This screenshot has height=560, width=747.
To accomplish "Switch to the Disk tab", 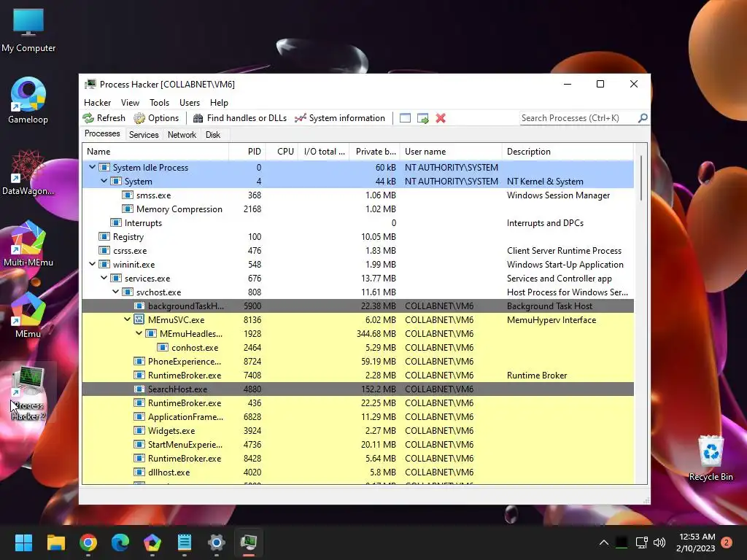I will pyautogui.click(x=213, y=135).
